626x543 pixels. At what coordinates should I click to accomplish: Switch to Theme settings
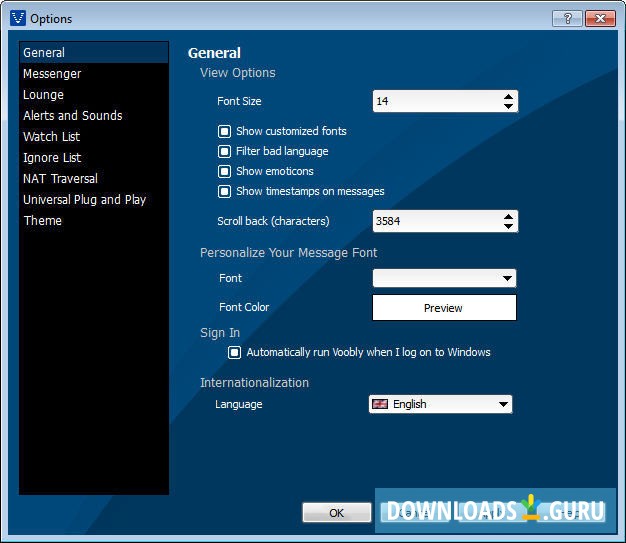tap(94, 220)
